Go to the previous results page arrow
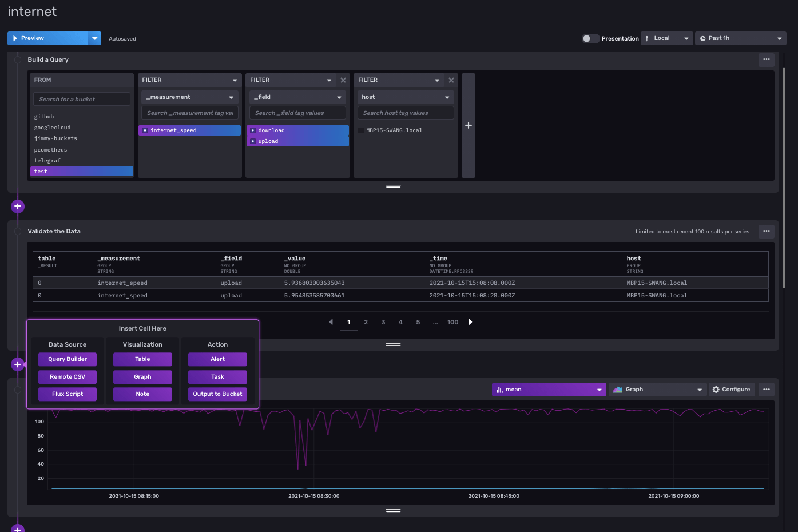This screenshot has width=798, height=532. click(331, 322)
